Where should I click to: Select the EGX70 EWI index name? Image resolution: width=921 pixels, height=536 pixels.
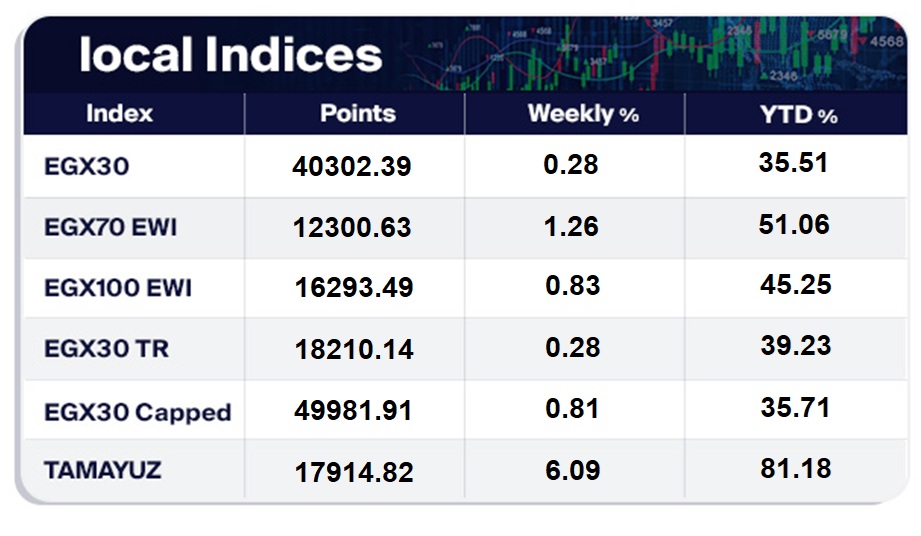tap(111, 227)
